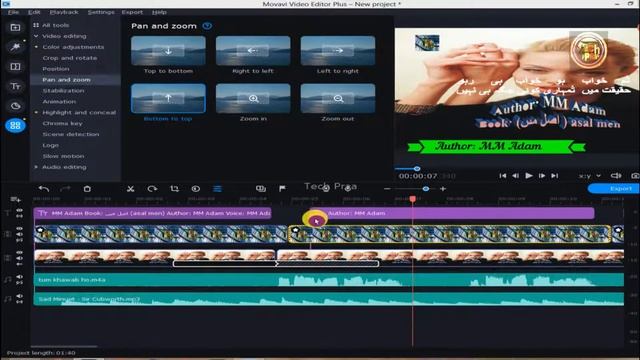Screen dimensions: 640x360
Task: Open the transitions tab in sidebar
Action: click(15, 67)
